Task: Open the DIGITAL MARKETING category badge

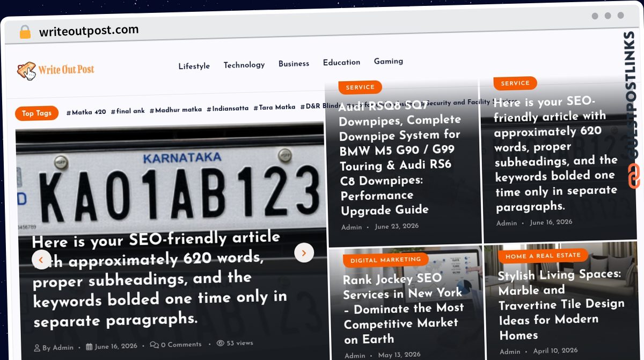Action: pos(385,260)
